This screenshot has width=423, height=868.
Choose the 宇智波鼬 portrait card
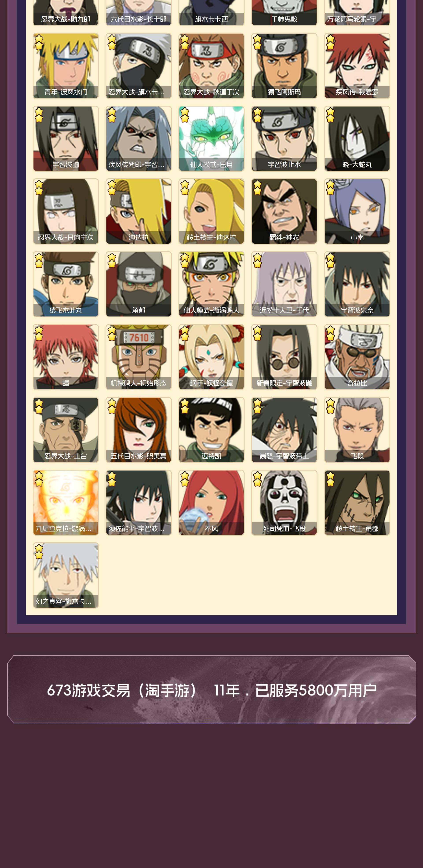click(66, 138)
